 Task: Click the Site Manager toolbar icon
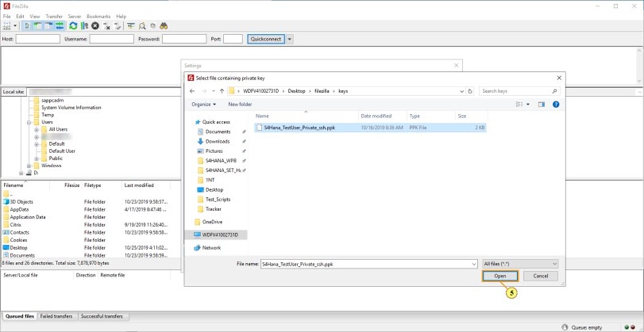tap(7, 26)
